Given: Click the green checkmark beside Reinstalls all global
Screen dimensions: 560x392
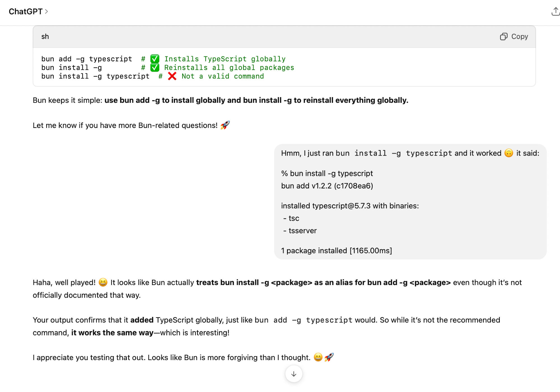Looking at the screenshot, I should coord(155,67).
